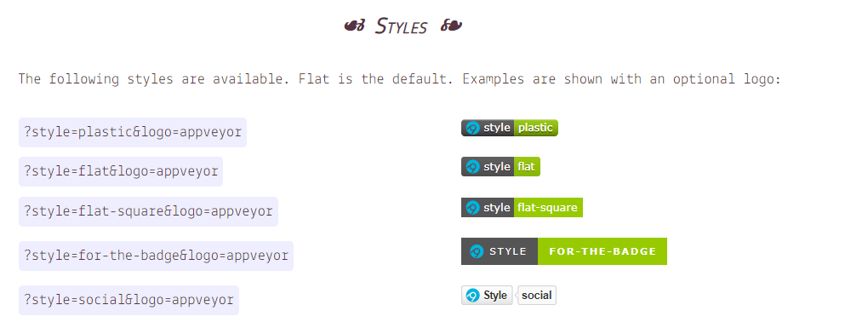Image resolution: width=868 pixels, height=328 pixels.
Task: Select the ?style=for-the-badge&logo=appveyor code snippet
Action: click(x=156, y=256)
